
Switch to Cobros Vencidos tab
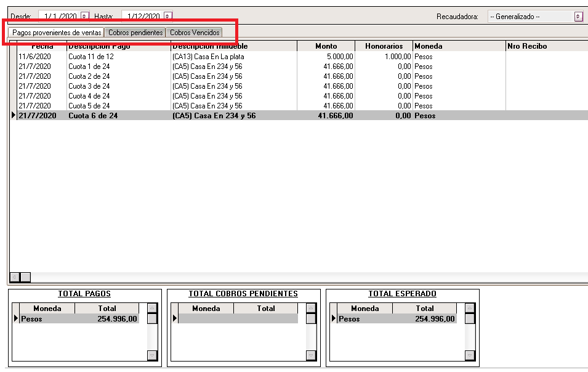[x=194, y=33]
